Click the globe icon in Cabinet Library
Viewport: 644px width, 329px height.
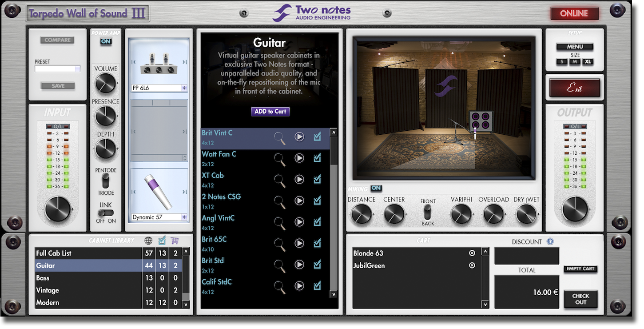tap(149, 241)
